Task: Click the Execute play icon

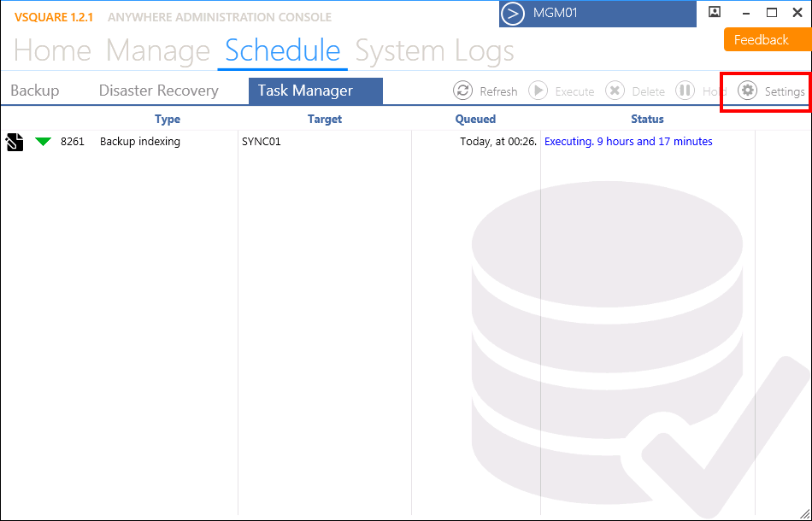Action: [538, 91]
